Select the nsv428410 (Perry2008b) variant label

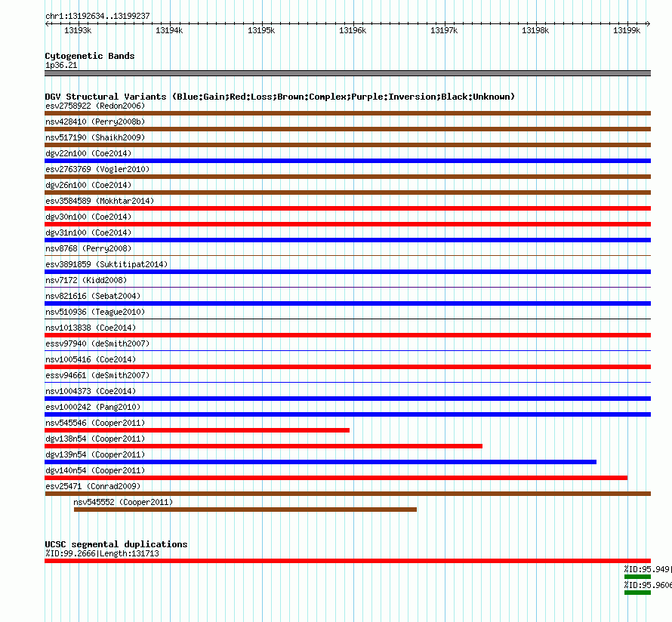[x=95, y=122]
